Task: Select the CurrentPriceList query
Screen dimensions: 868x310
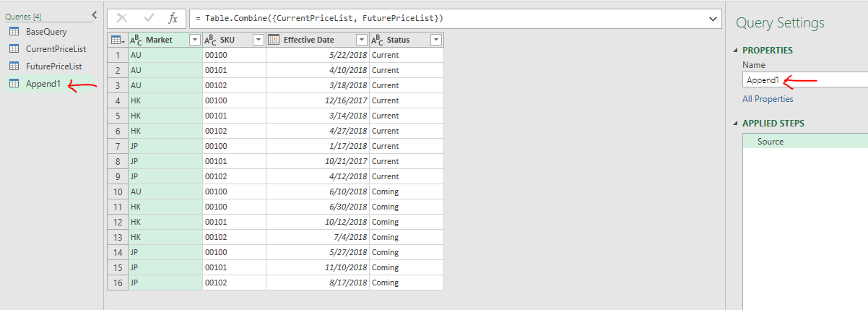Action: pyautogui.click(x=56, y=49)
